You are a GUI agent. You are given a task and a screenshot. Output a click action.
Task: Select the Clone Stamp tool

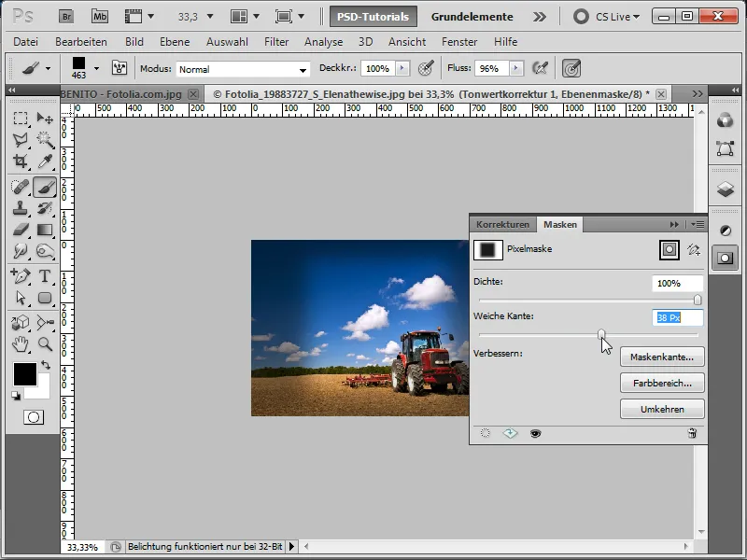click(20, 208)
